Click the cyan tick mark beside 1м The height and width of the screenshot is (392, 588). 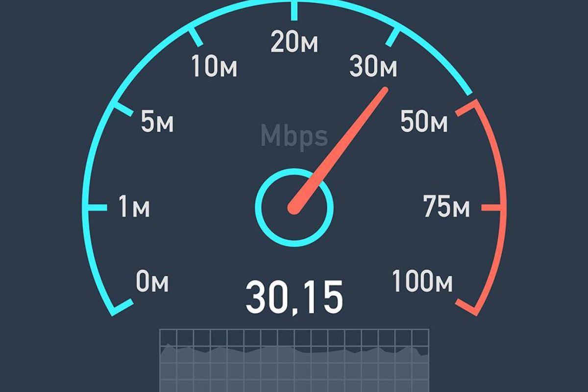(97, 208)
